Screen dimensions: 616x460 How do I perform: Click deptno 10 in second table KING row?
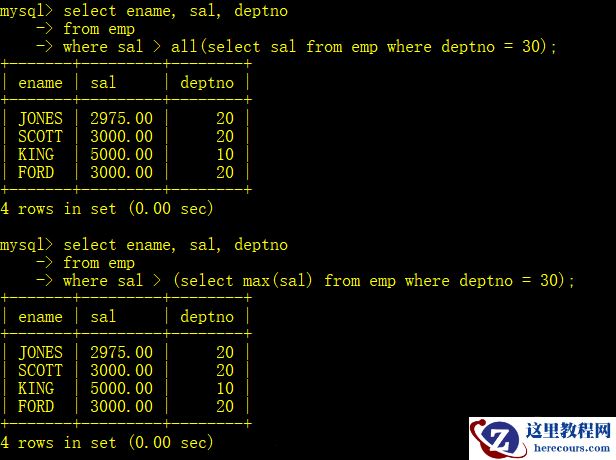click(225, 389)
